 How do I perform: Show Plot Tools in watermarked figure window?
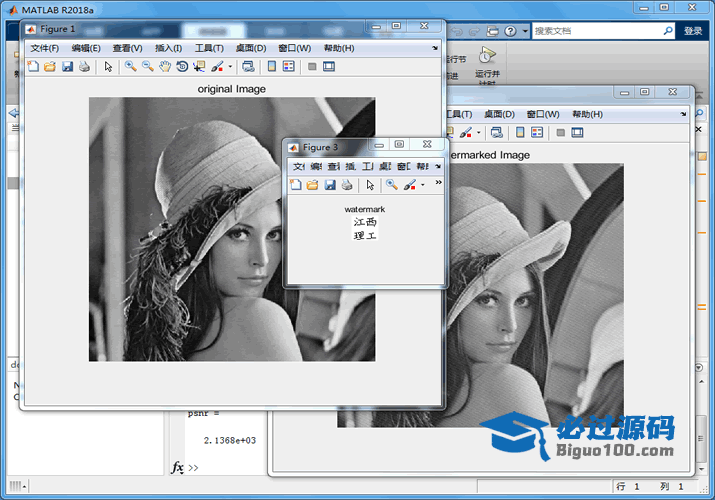[x=577, y=133]
